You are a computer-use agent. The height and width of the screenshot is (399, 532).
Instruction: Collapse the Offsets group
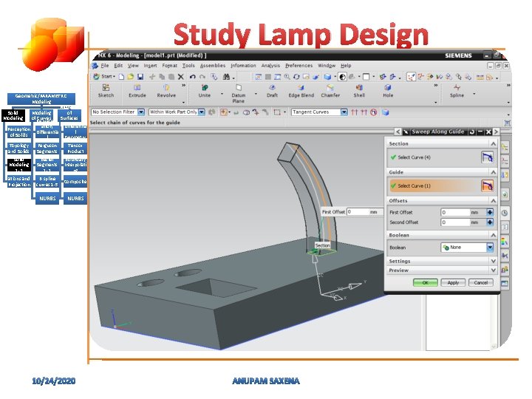(x=494, y=201)
